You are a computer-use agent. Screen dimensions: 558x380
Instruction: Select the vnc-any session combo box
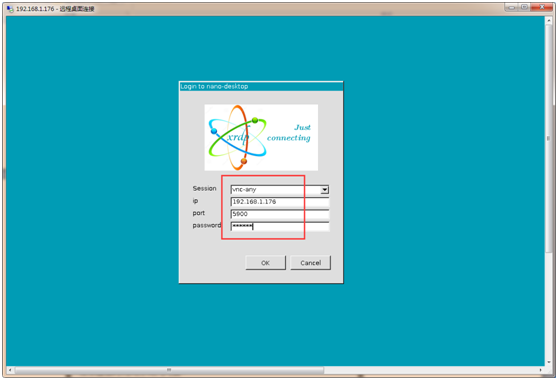coord(280,190)
